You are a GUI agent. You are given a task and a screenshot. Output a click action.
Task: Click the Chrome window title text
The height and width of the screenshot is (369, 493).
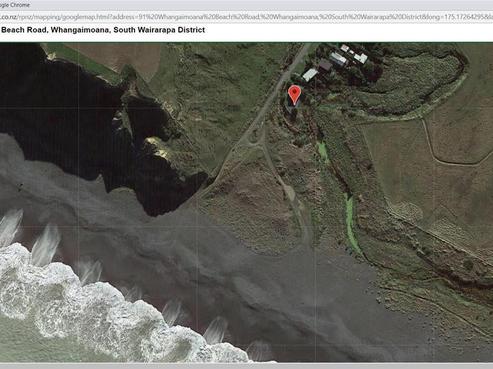(15, 5)
